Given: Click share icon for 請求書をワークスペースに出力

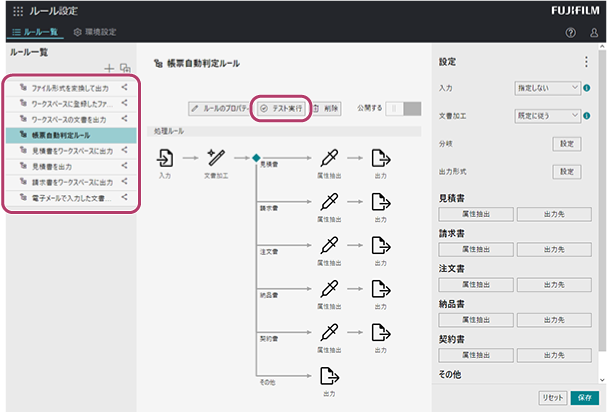Looking at the screenshot, I should point(124,181).
